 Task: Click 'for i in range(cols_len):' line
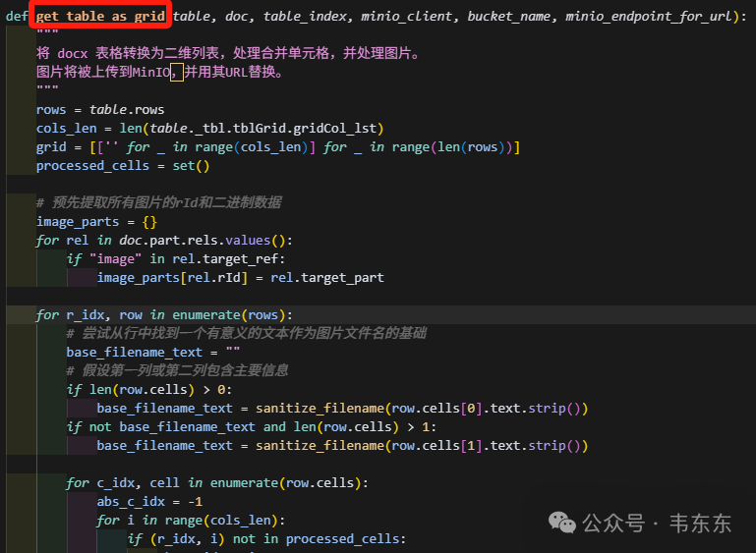tap(191, 521)
